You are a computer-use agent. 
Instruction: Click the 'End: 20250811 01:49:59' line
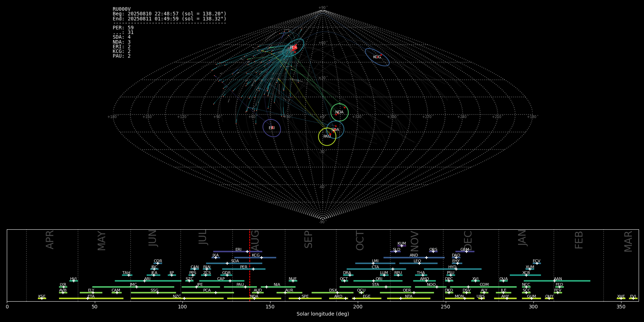point(169,19)
